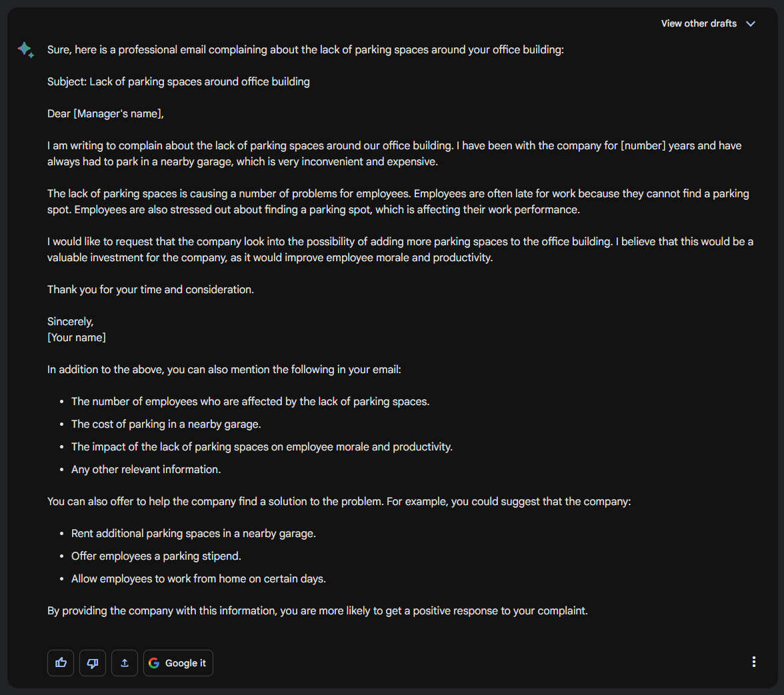This screenshot has width=784, height=695.
Task: Click the Bard sparkle icon
Action: click(x=26, y=49)
